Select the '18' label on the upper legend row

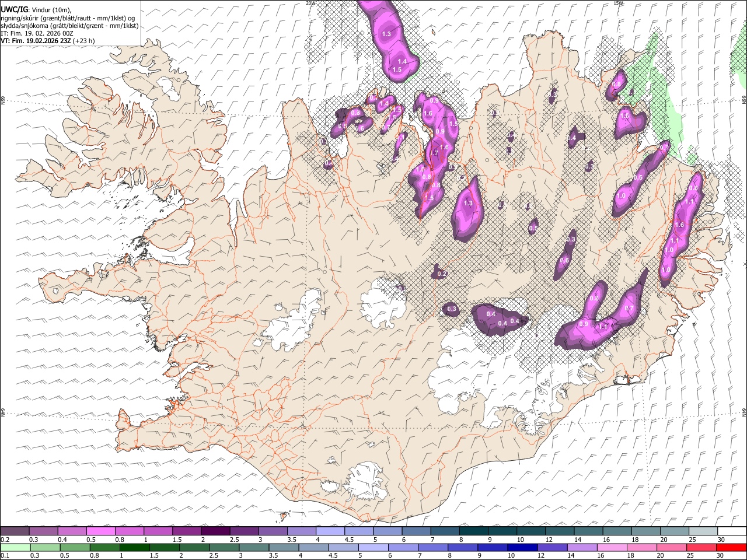636,540
